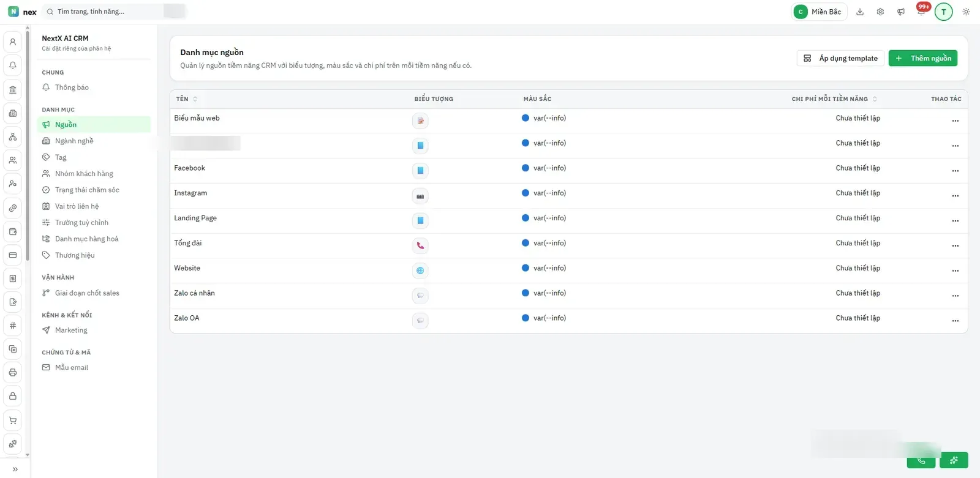Open the AI sparkle floating button
Image resolution: width=980 pixels, height=478 pixels.
pyautogui.click(x=954, y=460)
